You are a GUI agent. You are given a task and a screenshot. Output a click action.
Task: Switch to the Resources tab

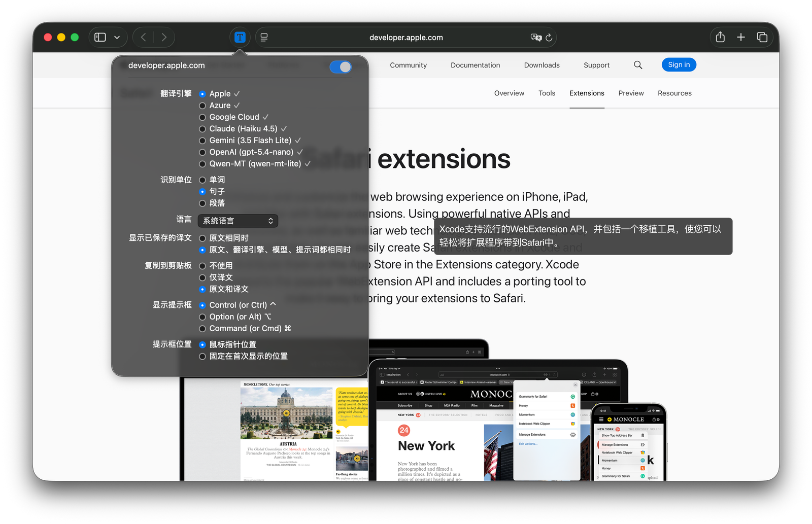coord(674,93)
